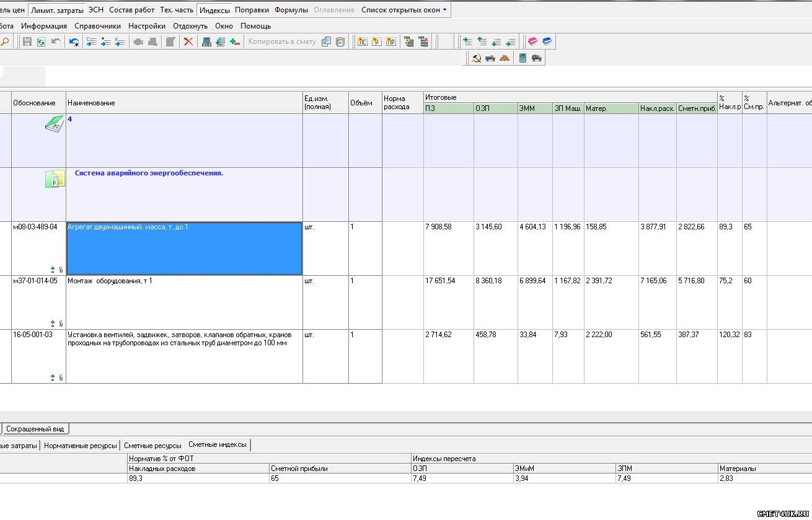The height and width of the screenshot is (520, 812).
Task: Select the Монтаж оборудования, т 1 name cell
Action: click(184, 302)
